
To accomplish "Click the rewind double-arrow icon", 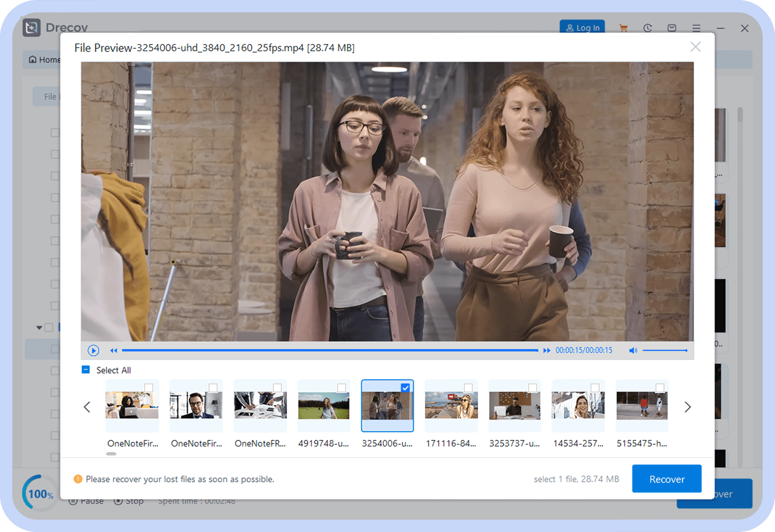I will click(x=113, y=351).
